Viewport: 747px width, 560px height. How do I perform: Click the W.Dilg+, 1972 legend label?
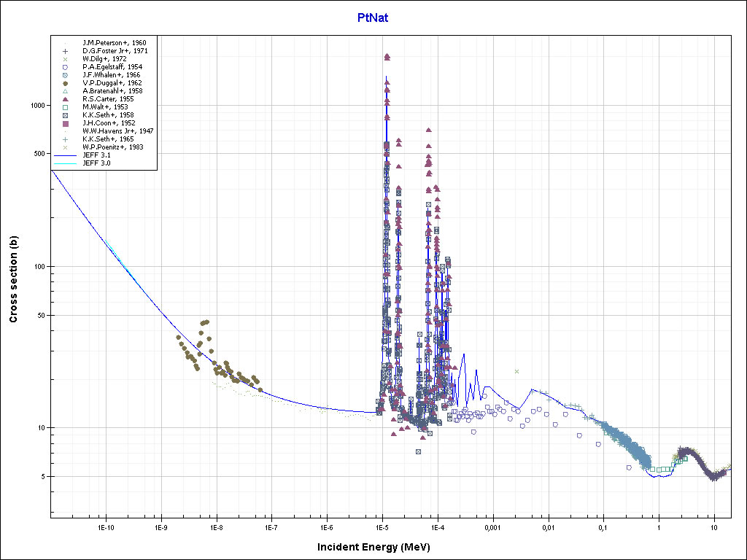[x=104, y=59]
